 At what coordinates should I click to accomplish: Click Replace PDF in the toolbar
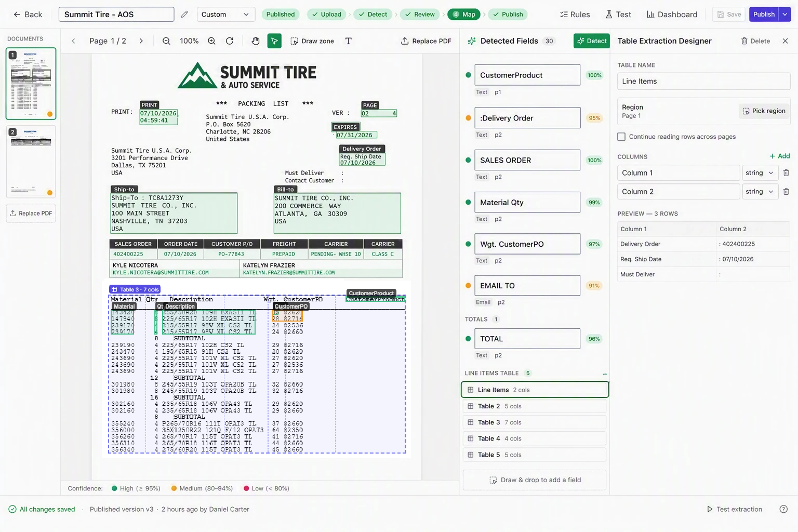point(426,41)
